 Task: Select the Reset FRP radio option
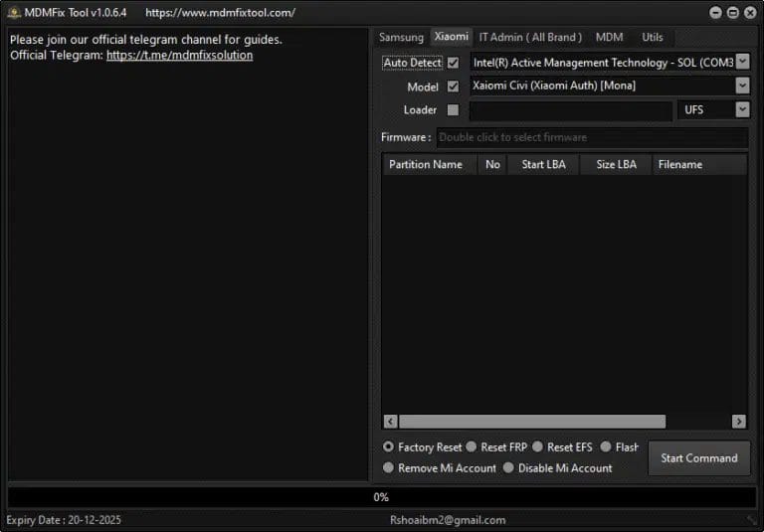coord(472,447)
